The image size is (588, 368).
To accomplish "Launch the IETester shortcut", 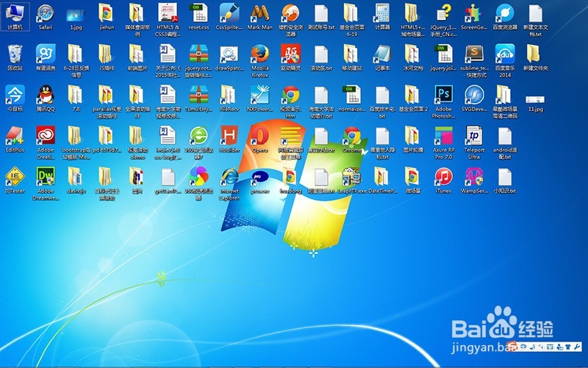I will [15, 180].
